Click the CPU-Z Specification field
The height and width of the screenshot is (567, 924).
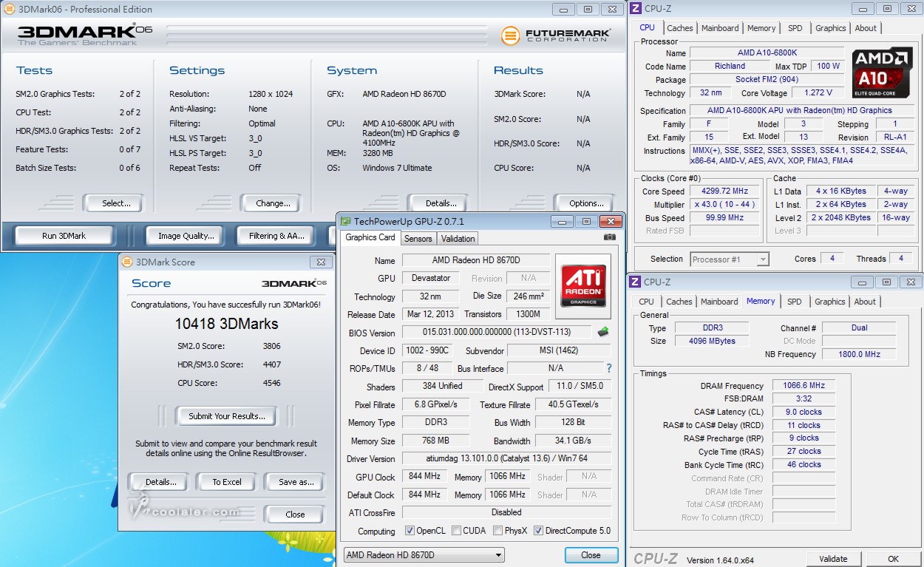click(x=801, y=110)
